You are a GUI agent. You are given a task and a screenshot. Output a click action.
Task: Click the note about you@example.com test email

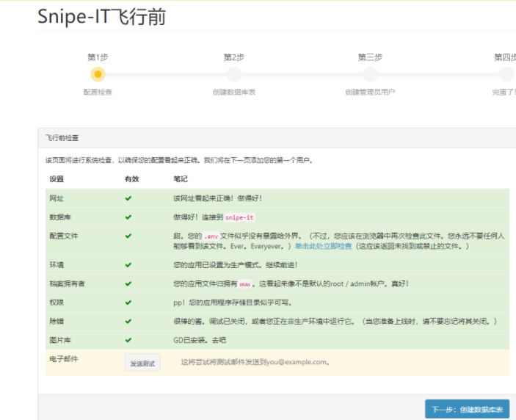(255, 362)
